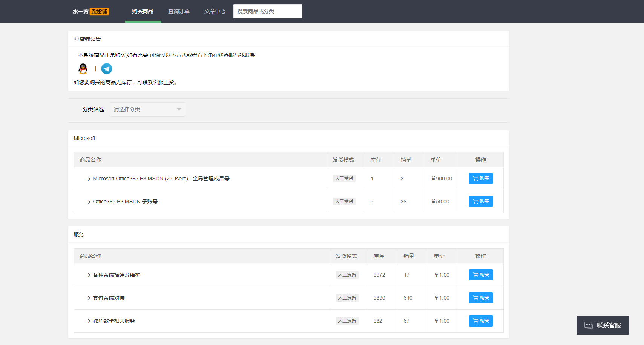Expand the Office365 E3 MSDN 子账号 row
The image size is (644, 345).
tap(89, 202)
